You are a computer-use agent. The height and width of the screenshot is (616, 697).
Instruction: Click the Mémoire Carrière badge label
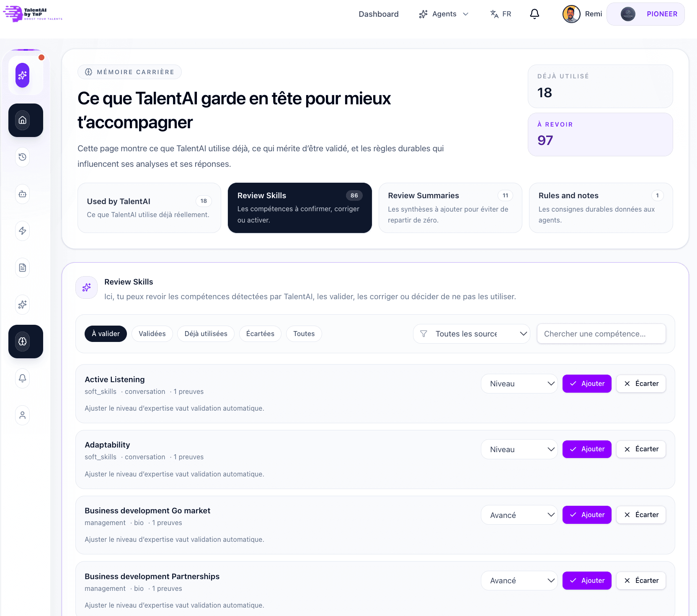[x=136, y=72]
